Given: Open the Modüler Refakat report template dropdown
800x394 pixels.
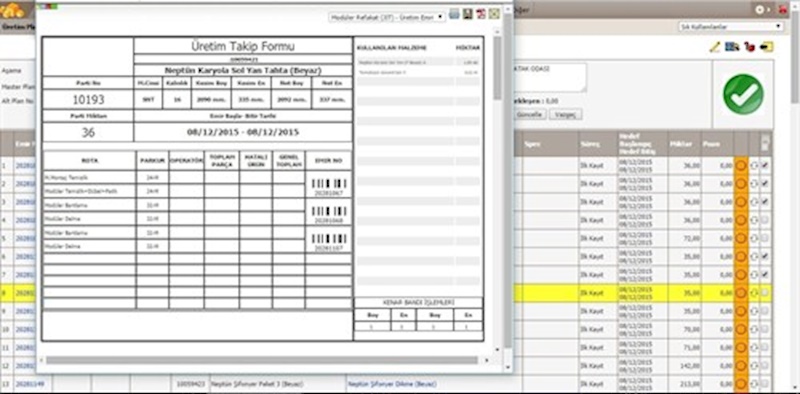Looking at the screenshot, I should pos(387,17).
